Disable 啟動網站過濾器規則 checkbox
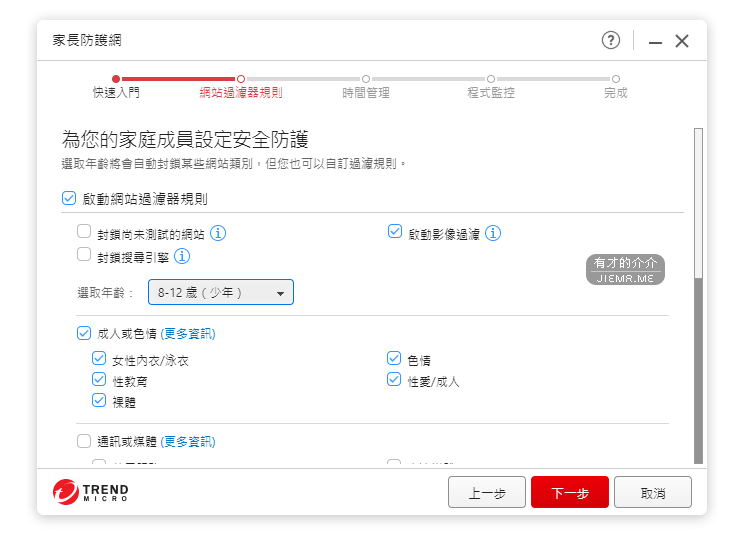 tap(69, 198)
